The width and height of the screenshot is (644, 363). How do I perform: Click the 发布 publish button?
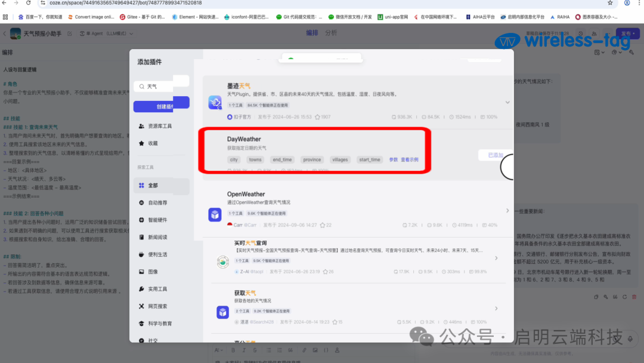[x=627, y=33]
